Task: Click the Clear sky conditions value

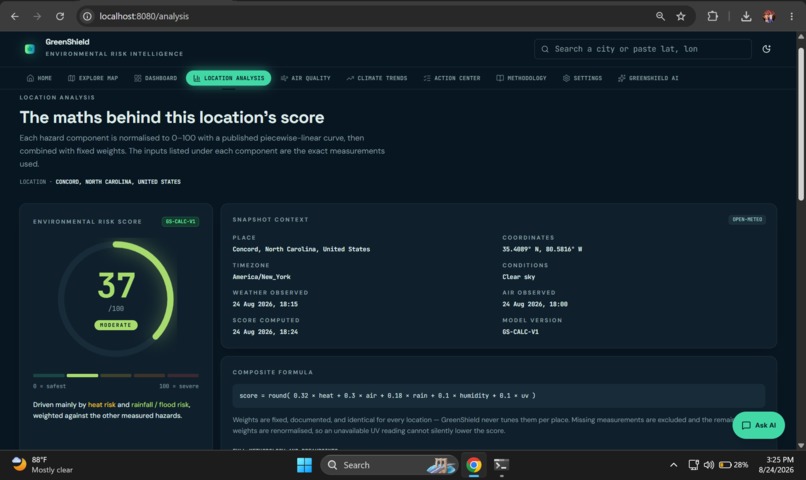Action: coord(518,277)
